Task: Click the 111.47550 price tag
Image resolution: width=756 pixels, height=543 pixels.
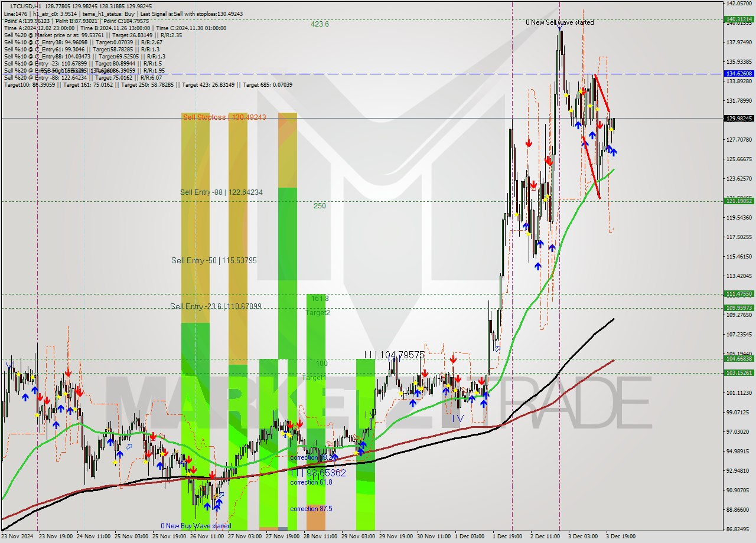Action: (x=739, y=293)
